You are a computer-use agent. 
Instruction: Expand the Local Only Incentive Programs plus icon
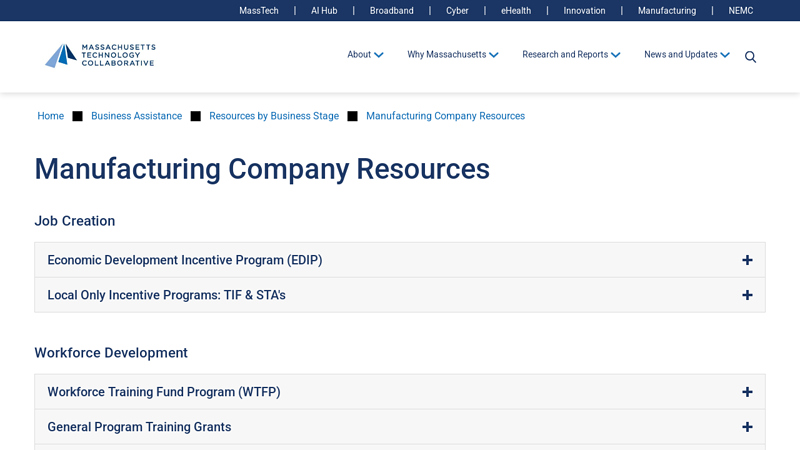tap(747, 295)
